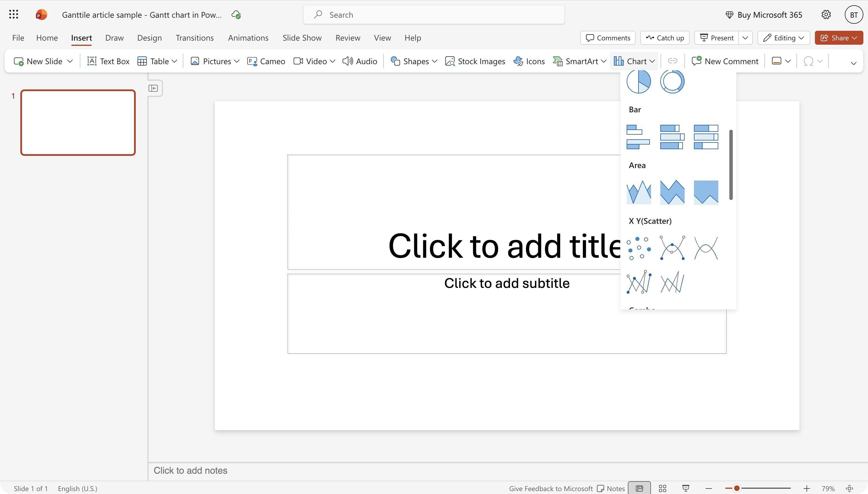Check the cloud save status icon
This screenshot has width=868, height=494.
(236, 15)
